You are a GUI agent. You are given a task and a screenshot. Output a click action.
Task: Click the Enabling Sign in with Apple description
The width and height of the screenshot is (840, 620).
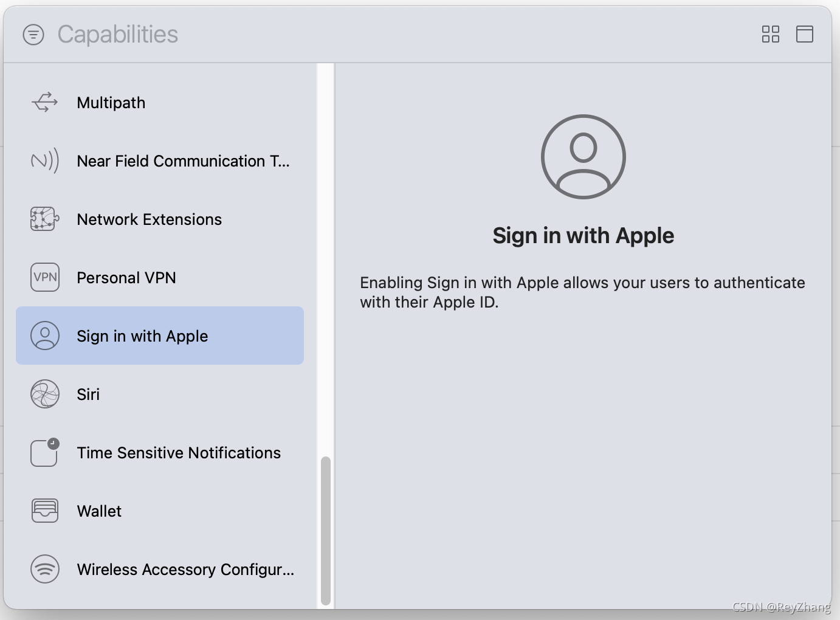582,292
